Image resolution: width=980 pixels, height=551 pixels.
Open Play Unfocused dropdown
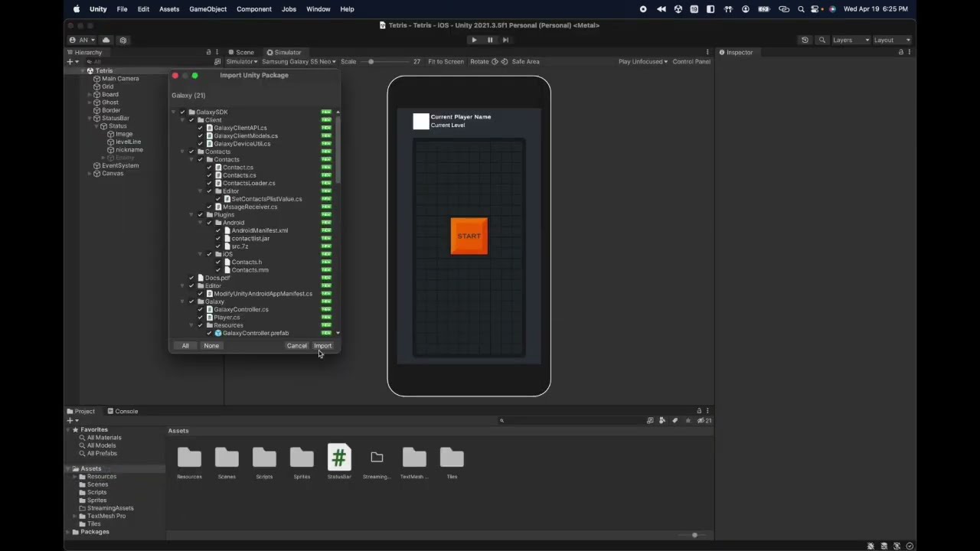click(643, 61)
